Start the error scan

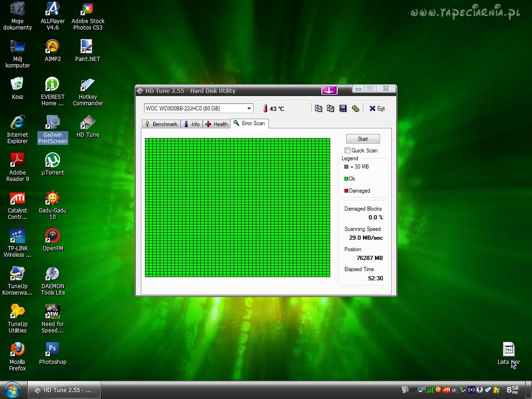363,139
